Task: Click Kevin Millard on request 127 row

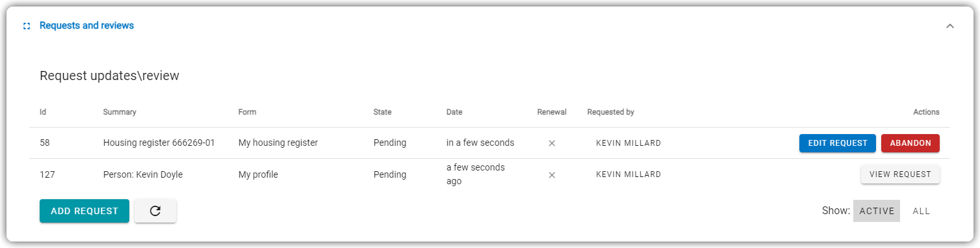Action: click(628, 174)
